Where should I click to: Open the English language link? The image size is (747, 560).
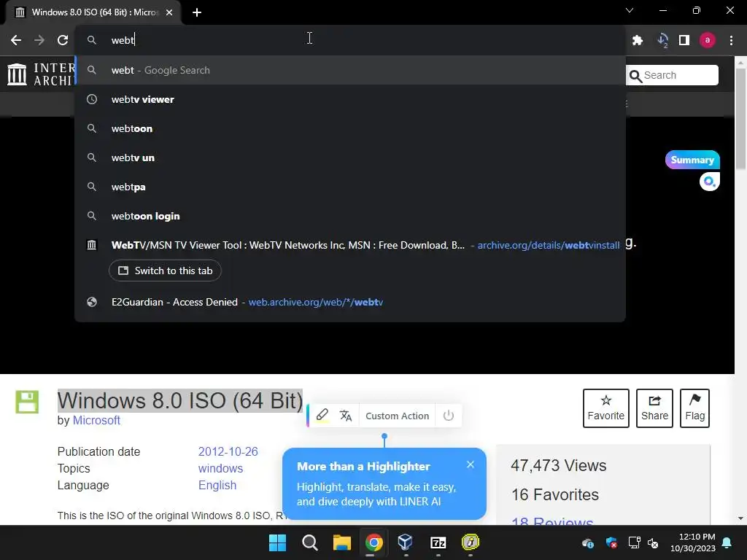click(x=217, y=485)
